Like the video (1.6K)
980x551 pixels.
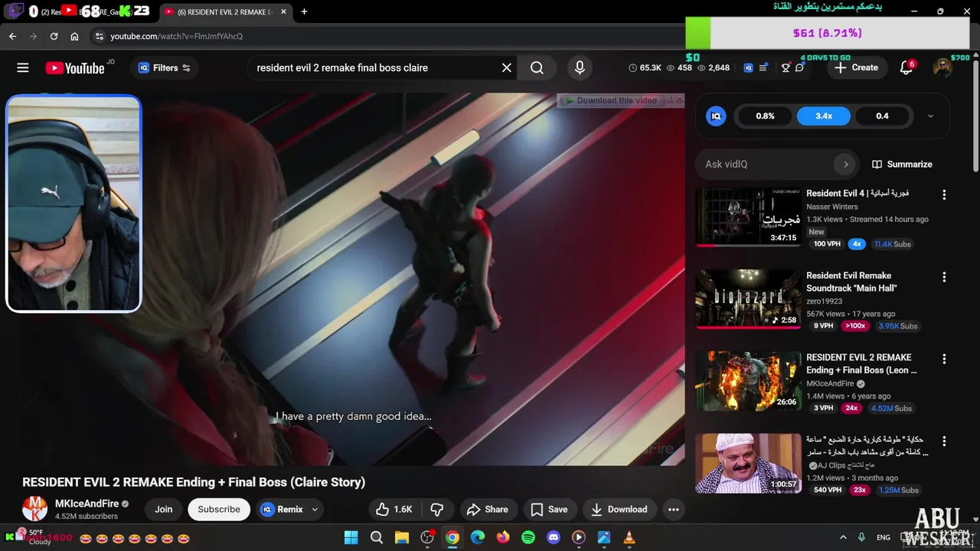tap(394, 510)
